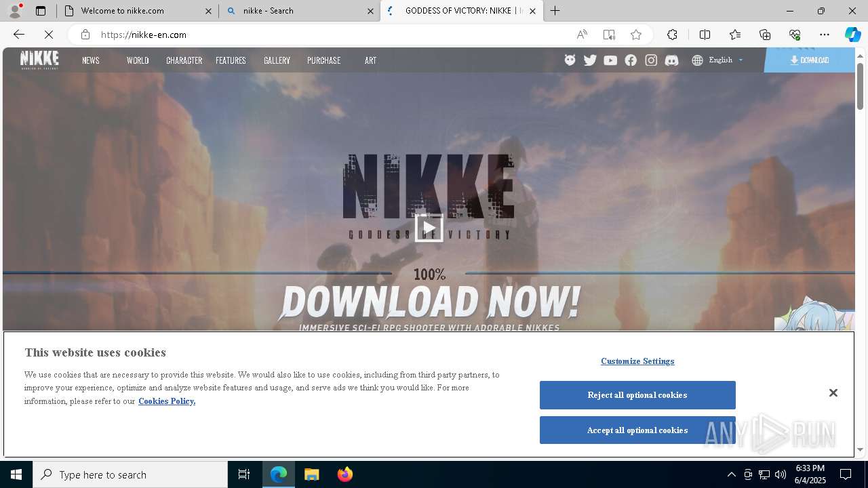Activate Read aloud icon
The height and width of the screenshot is (488, 868).
point(582,35)
